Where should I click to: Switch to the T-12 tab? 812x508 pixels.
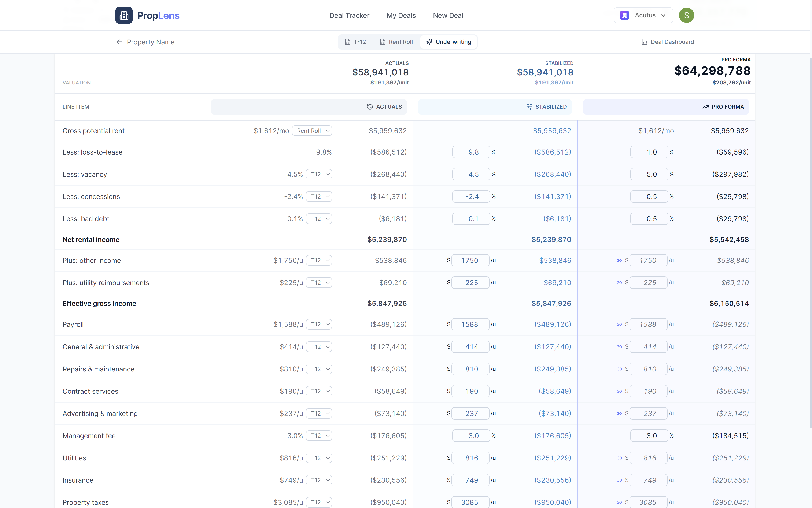pyautogui.click(x=355, y=42)
